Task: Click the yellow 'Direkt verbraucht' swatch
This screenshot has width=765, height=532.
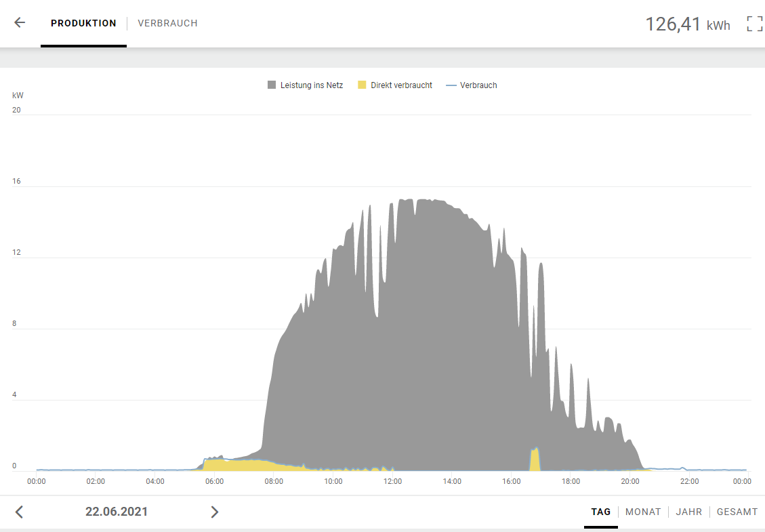Action: [x=362, y=85]
